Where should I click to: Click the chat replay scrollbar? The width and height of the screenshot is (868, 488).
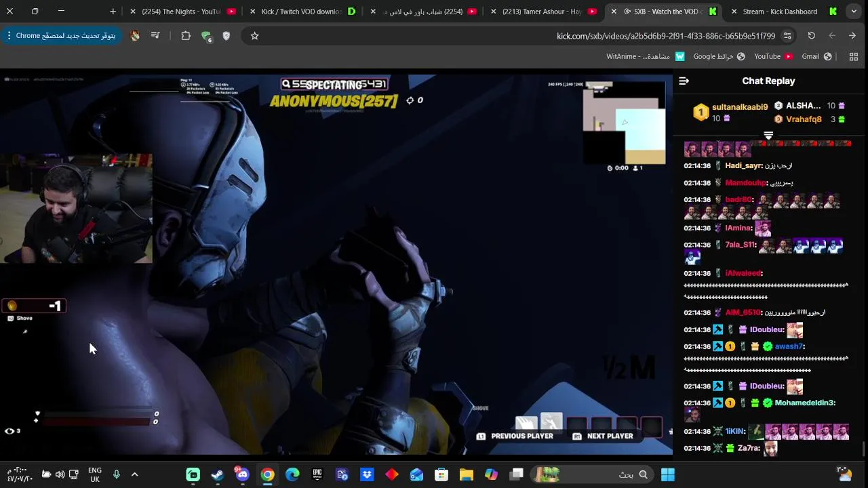864,448
